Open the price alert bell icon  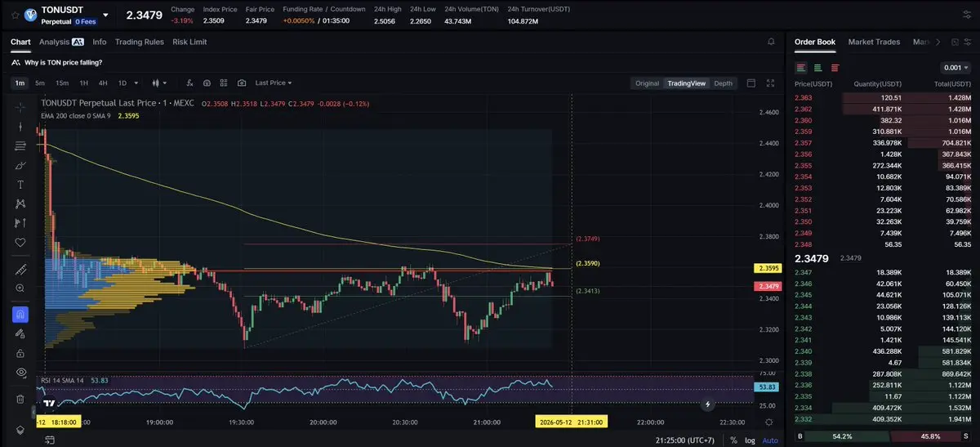pos(771,42)
